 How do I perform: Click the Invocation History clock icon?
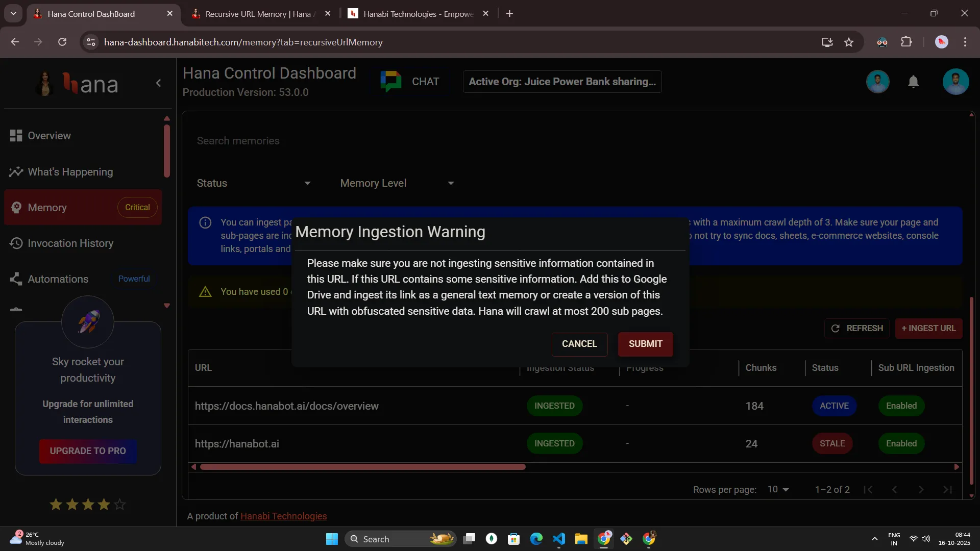point(16,243)
